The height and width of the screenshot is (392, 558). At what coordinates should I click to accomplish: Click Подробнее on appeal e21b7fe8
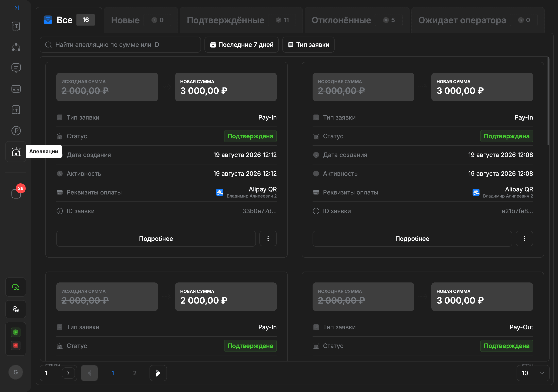(x=412, y=238)
